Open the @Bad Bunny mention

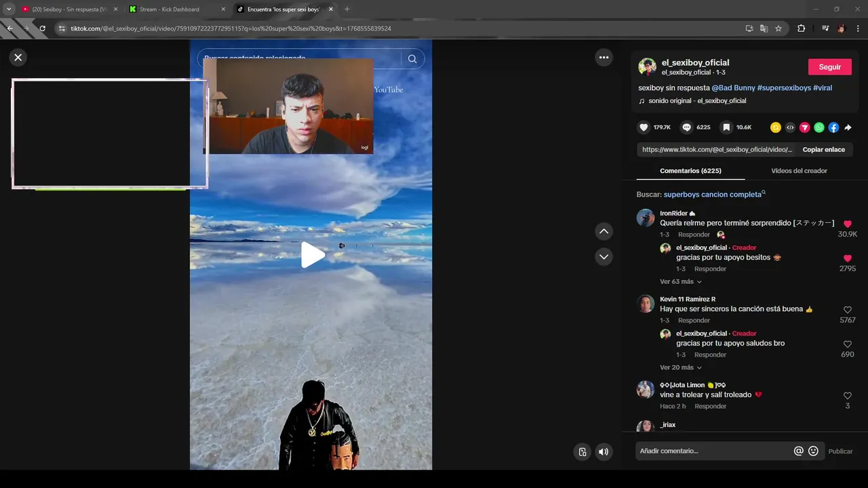(733, 88)
